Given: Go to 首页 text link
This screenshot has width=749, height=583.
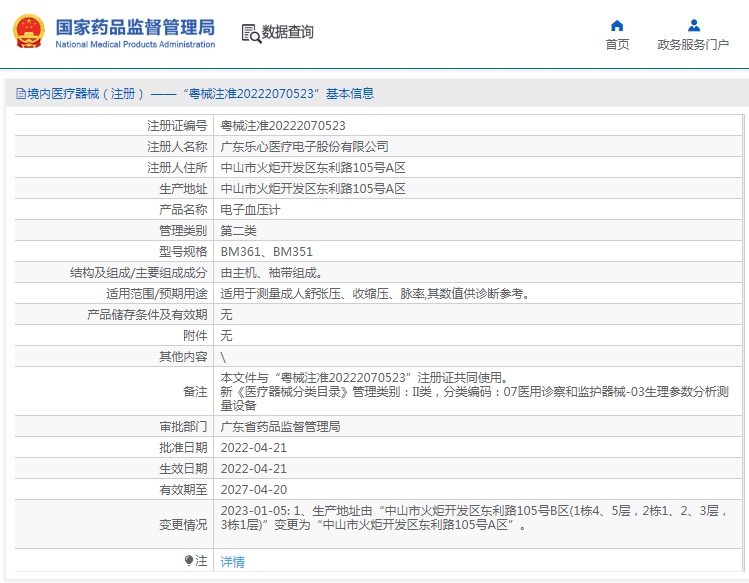Looking at the screenshot, I should (x=617, y=44).
